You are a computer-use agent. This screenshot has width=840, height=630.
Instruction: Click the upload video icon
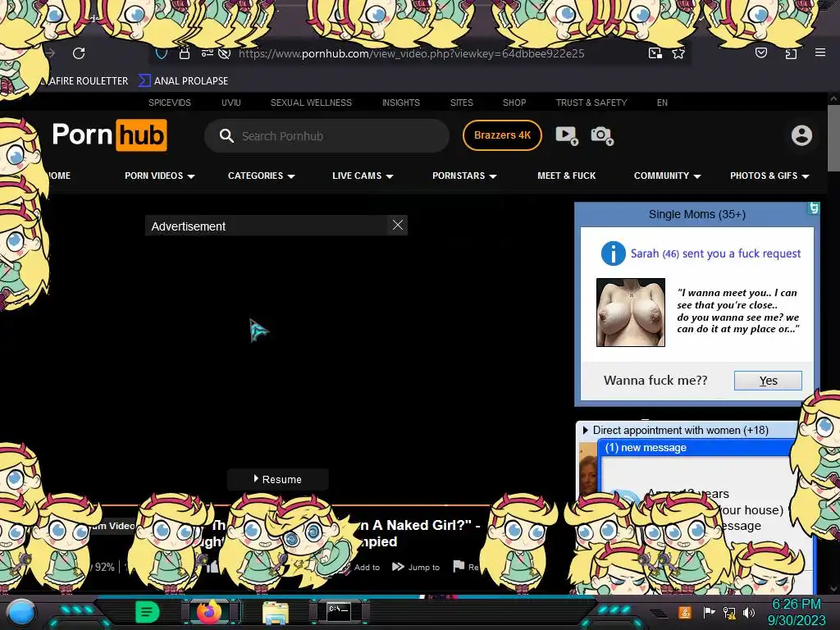[x=567, y=135]
